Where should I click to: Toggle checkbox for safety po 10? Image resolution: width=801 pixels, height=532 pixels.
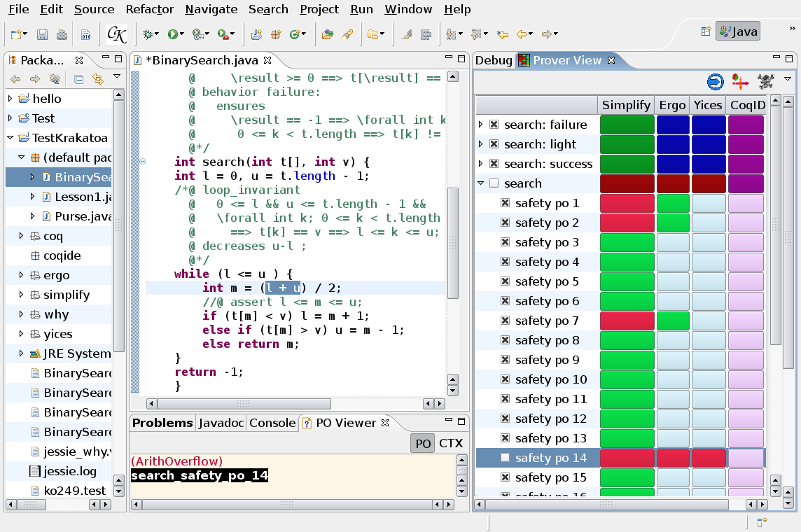click(506, 379)
